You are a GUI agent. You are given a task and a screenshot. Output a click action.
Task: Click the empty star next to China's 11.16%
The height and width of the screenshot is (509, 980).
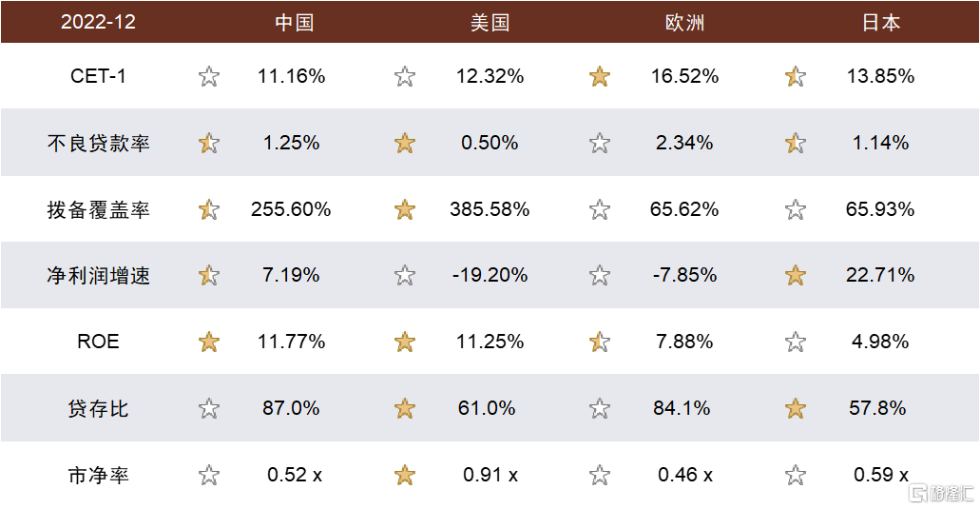[209, 77]
